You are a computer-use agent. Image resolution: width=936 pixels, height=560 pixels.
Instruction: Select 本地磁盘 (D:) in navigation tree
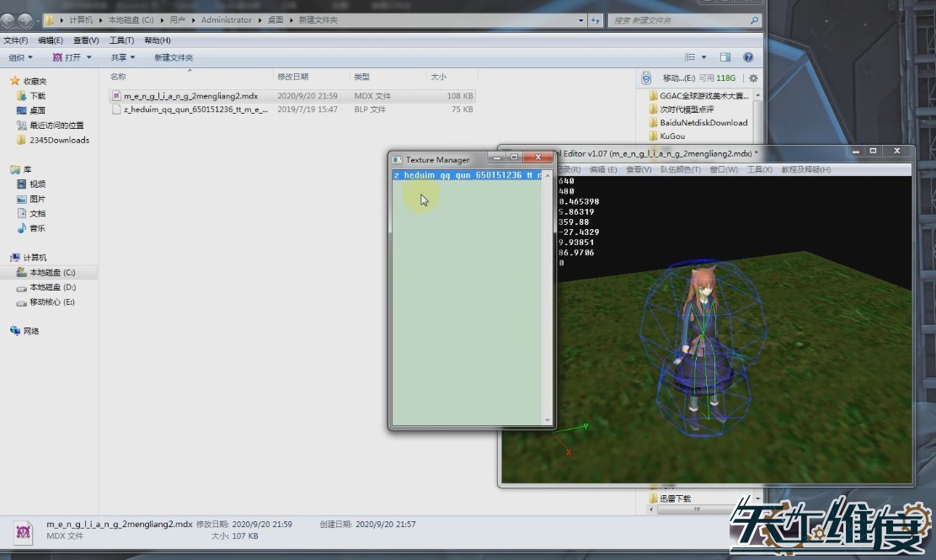pyautogui.click(x=52, y=287)
